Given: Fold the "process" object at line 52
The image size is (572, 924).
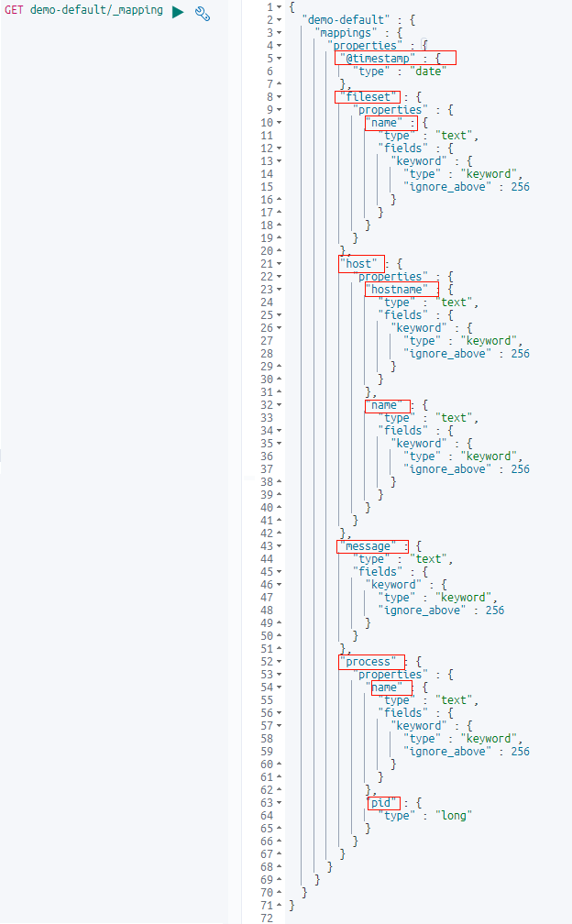Looking at the screenshot, I should tap(280, 662).
